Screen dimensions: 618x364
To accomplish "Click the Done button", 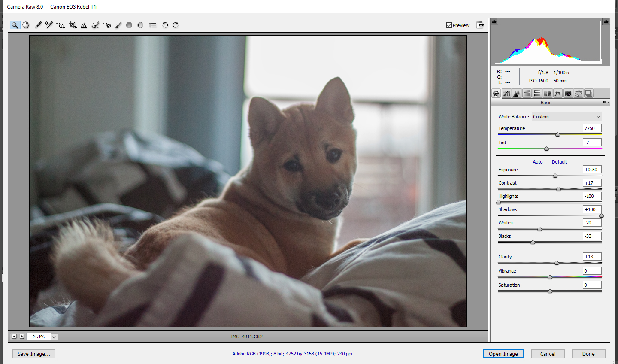I will [x=588, y=354].
